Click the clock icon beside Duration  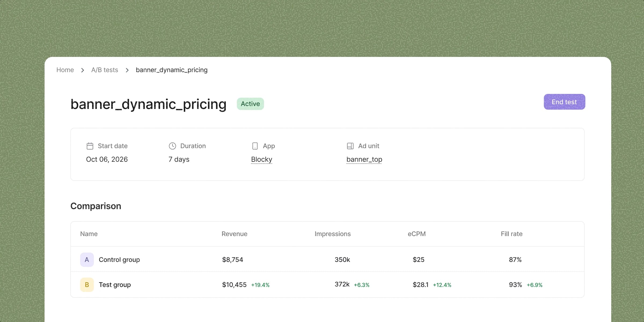(172, 146)
